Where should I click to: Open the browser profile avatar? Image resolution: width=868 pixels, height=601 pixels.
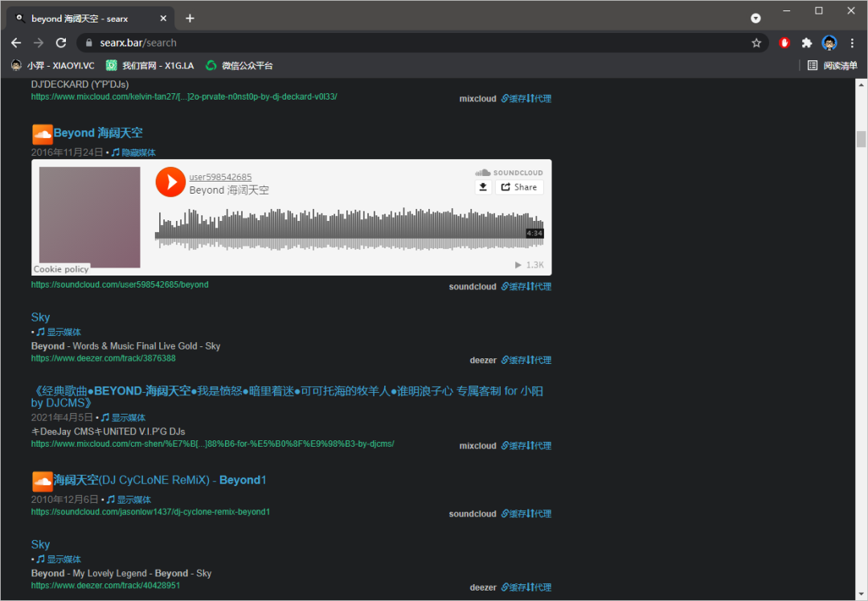(x=829, y=43)
